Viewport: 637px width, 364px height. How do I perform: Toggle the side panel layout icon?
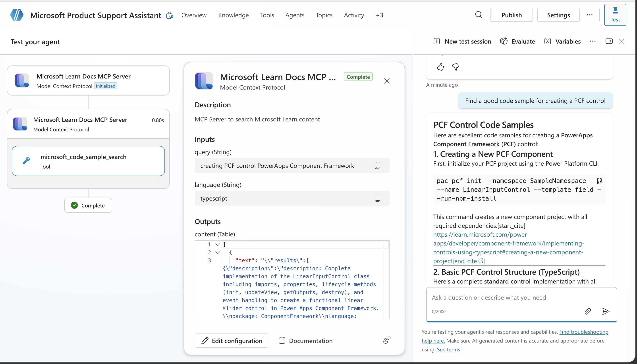tap(609, 41)
